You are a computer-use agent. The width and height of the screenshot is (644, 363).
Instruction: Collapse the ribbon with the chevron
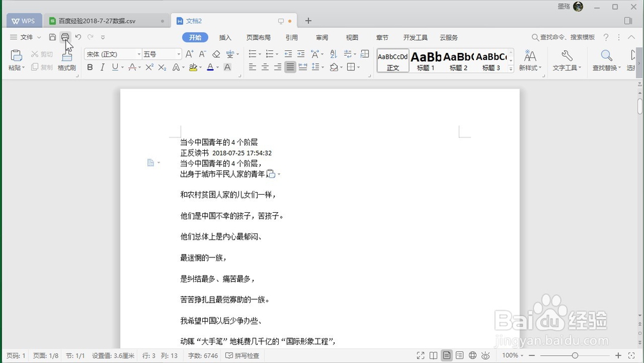(x=631, y=37)
